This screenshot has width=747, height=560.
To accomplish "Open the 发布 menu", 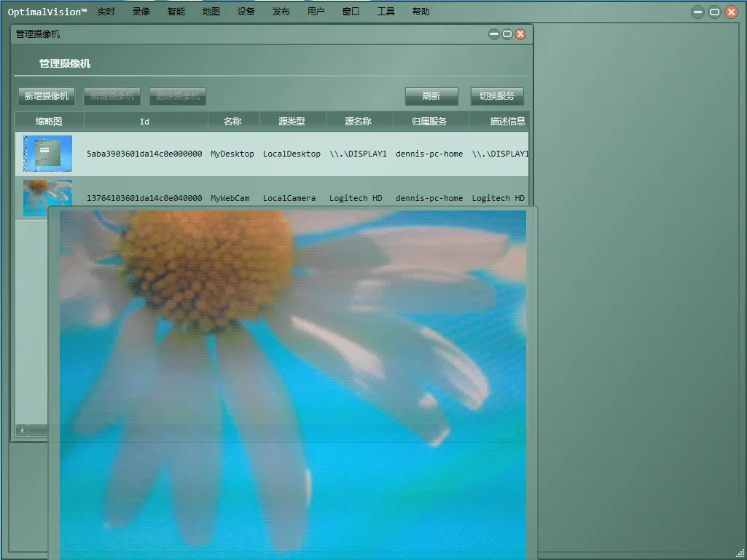I will point(281,12).
